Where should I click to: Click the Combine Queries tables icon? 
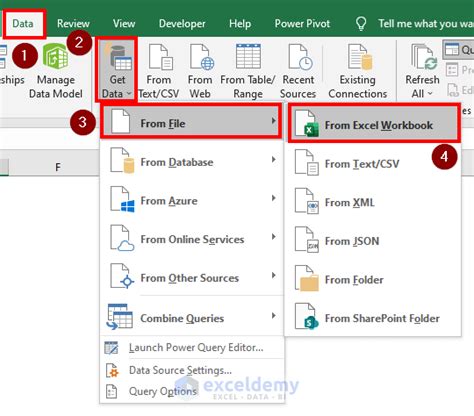(119, 317)
